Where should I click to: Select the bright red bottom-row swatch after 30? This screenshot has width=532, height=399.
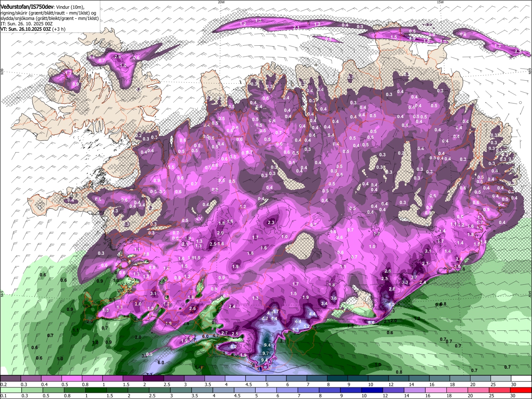point(520,390)
